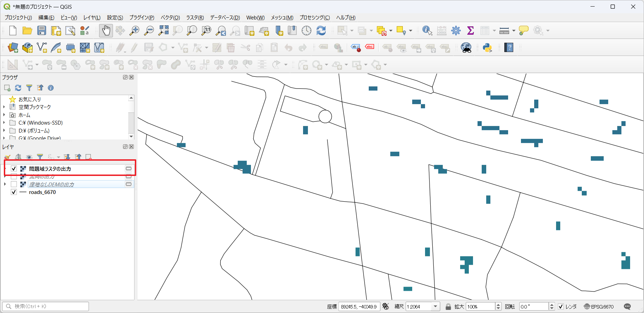The height and width of the screenshot is (313, 644).
Task: Open the Layer Styling panel brush icon
Action: [7, 157]
